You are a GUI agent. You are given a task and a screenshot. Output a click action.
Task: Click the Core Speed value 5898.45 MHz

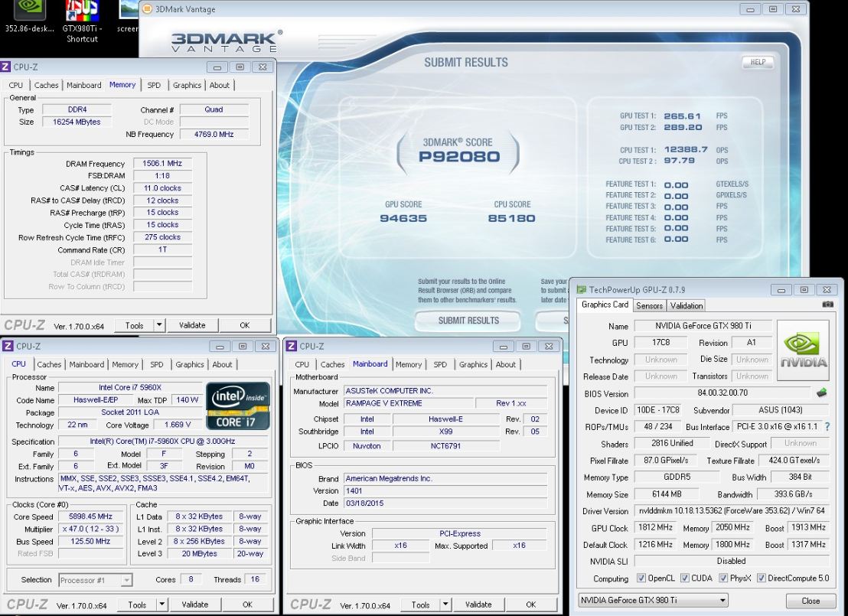(90, 517)
